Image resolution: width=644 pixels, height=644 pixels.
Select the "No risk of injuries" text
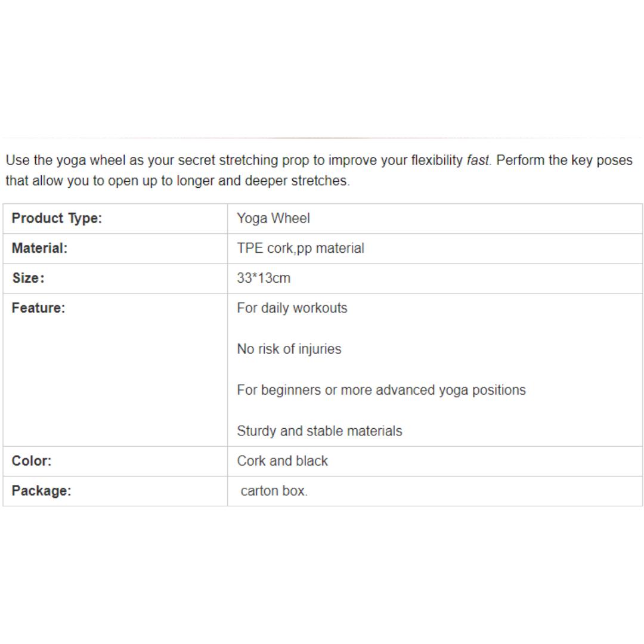[289, 349]
